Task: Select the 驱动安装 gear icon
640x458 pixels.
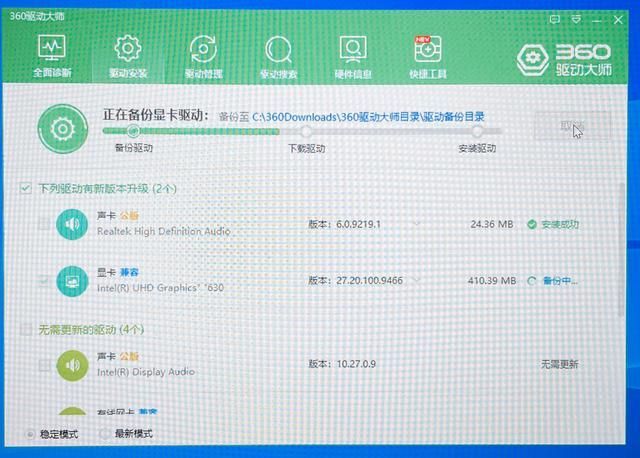Action: [x=125, y=48]
